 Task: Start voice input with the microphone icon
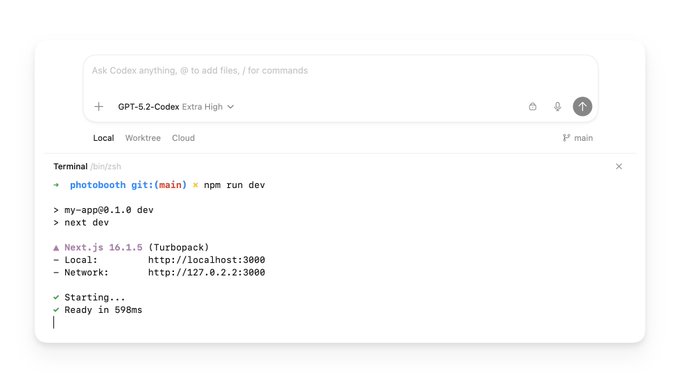557,106
